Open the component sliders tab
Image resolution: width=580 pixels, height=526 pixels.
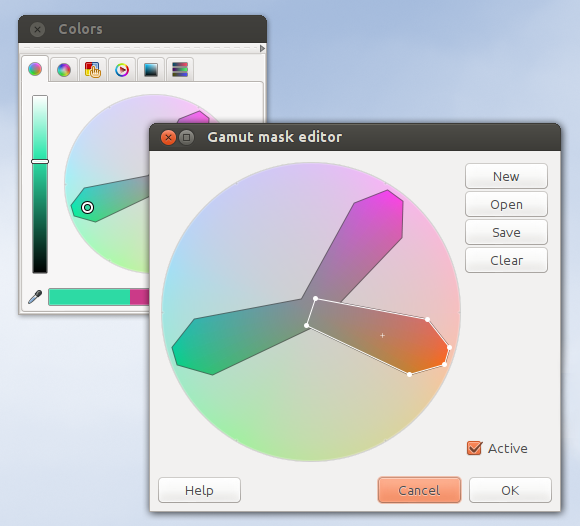click(180, 69)
